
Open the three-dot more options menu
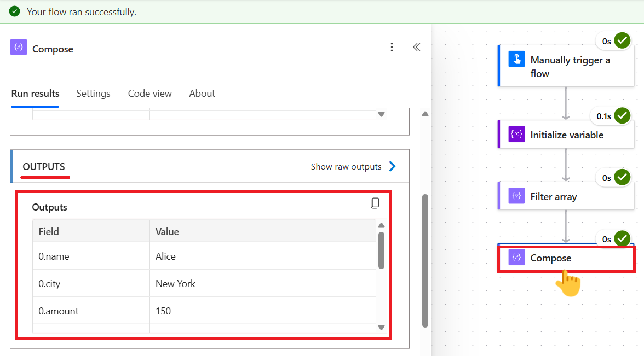(392, 48)
